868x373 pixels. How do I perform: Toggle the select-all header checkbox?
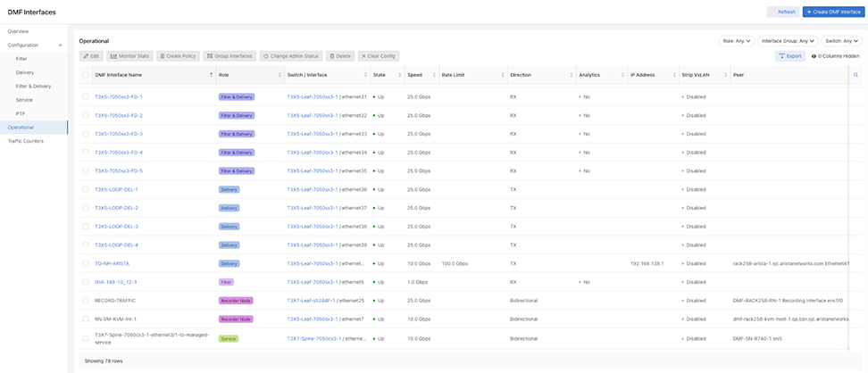(x=86, y=75)
